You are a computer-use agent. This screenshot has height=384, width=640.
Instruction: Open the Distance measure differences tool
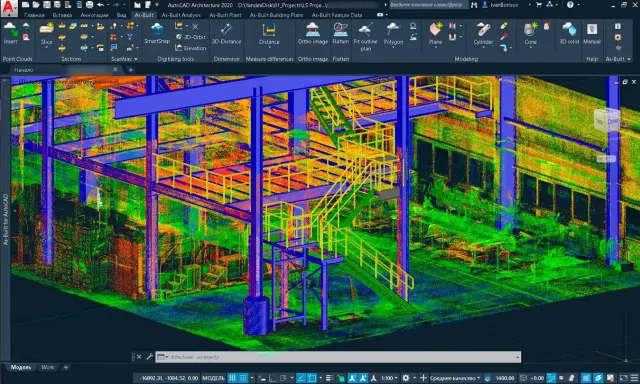(269, 34)
